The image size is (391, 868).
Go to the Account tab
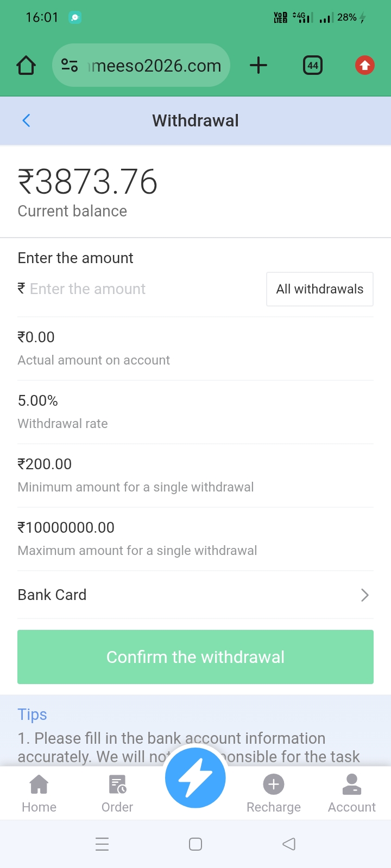pos(352,793)
